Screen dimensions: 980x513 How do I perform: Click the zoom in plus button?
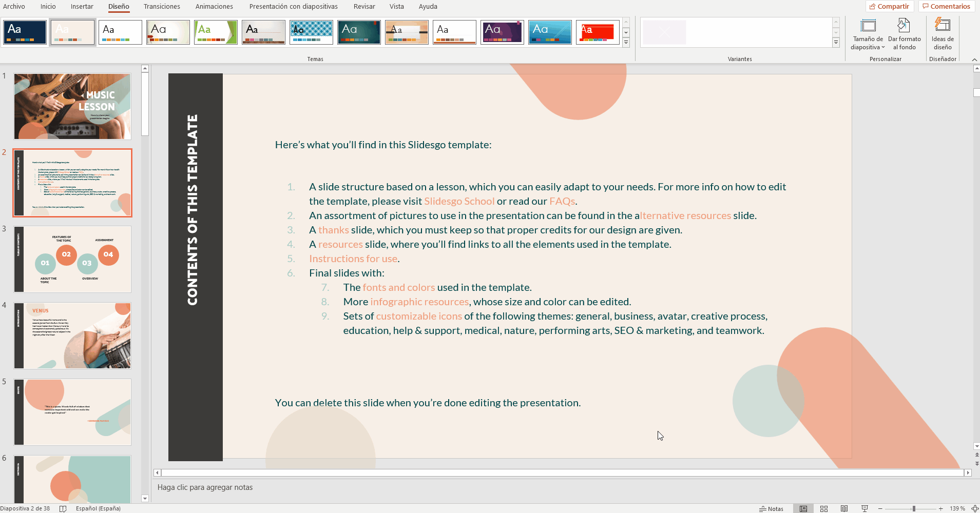point(940,508)
